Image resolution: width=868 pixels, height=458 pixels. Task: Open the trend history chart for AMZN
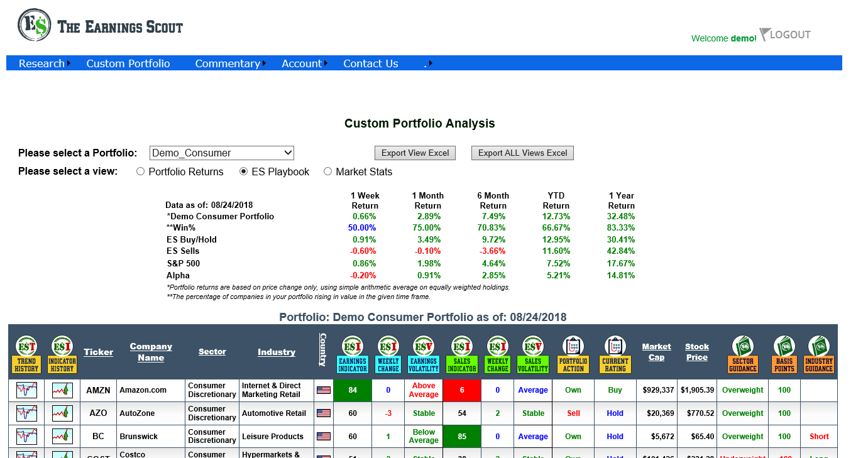26,390
